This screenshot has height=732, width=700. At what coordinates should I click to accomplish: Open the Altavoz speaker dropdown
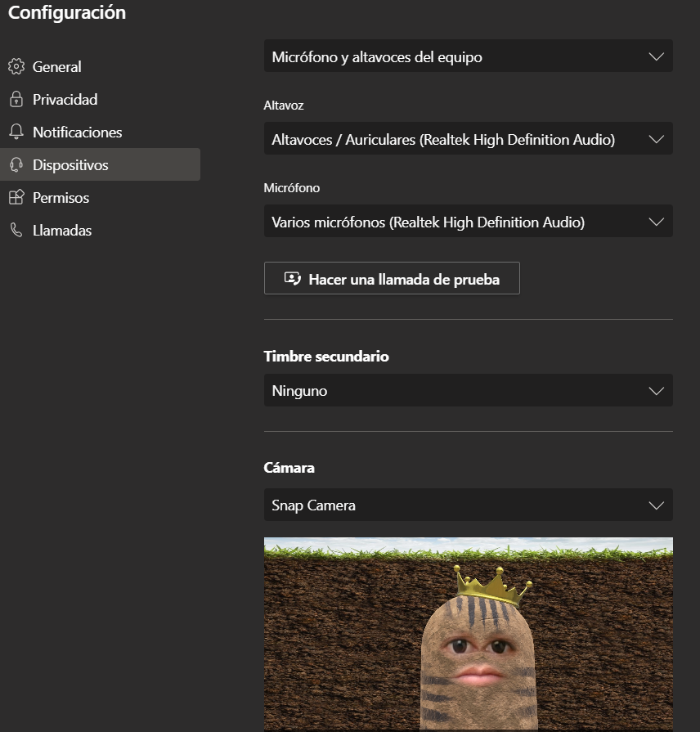pyautogui.click(x=468, y=139)
